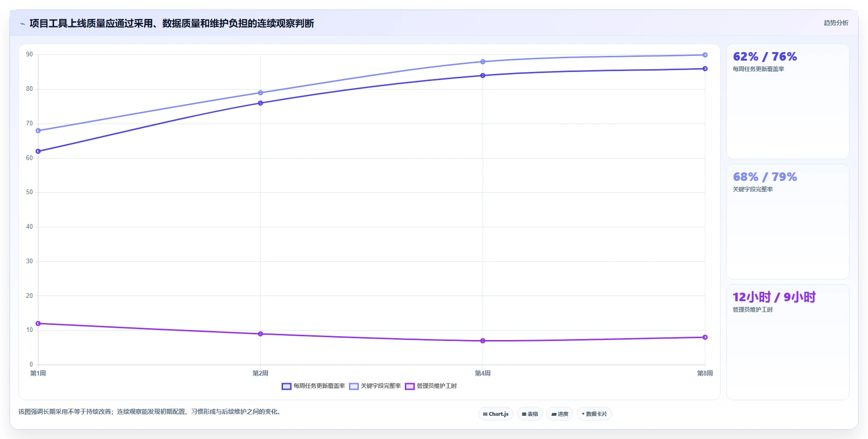868x439 pixels.
Task: Click the 第2周 x-axis label
Action: pos(260,373)
